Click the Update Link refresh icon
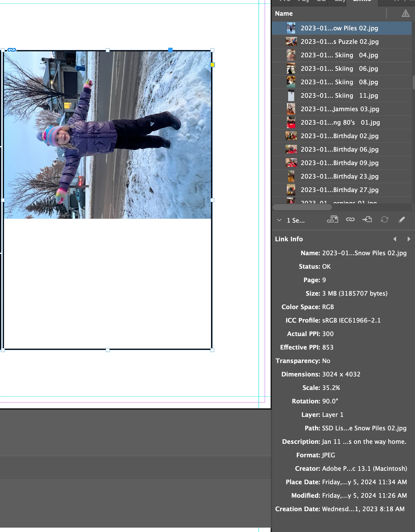 pos(384,219)
